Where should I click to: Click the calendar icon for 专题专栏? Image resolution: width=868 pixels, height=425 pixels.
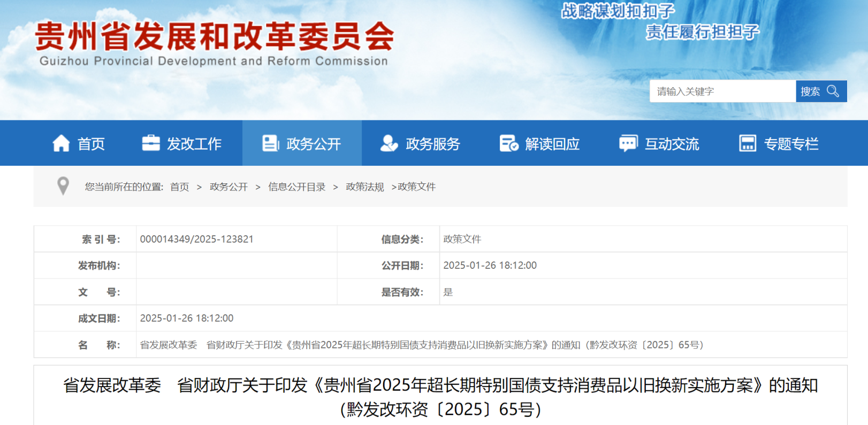click(x=747, y=143)
